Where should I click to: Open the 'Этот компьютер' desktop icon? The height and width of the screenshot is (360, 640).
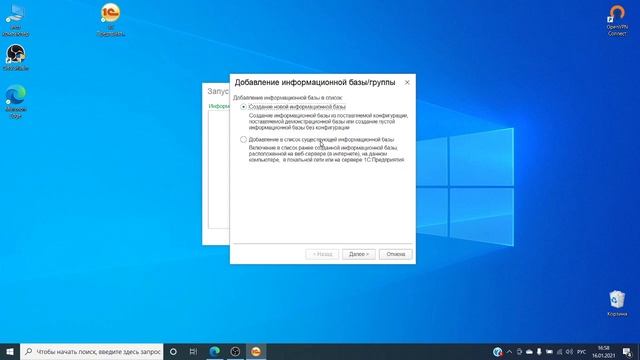click(x=16, y=20)
